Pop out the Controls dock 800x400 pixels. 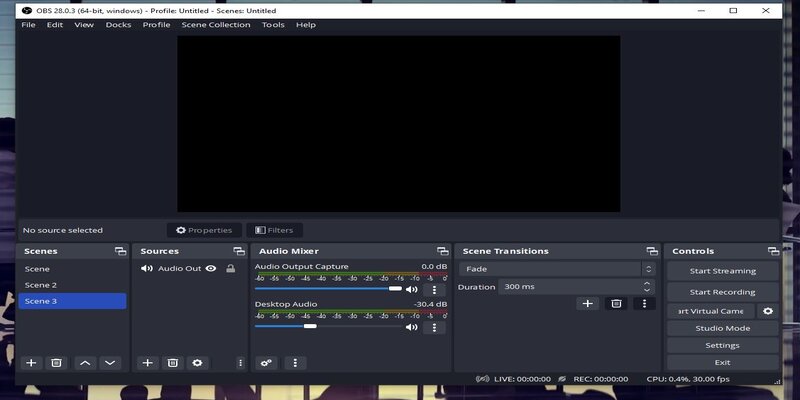[773, 251]
